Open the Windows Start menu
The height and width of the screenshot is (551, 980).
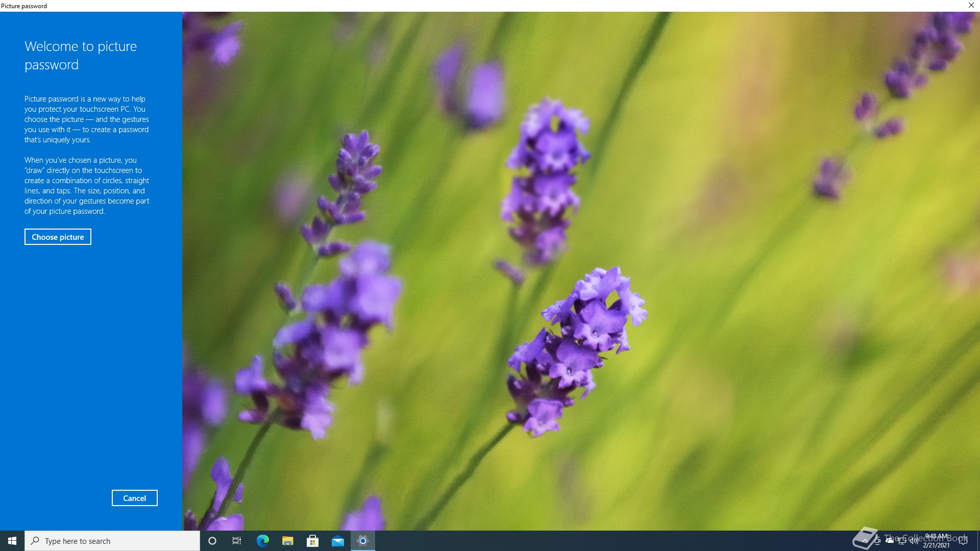pos(12,541)
